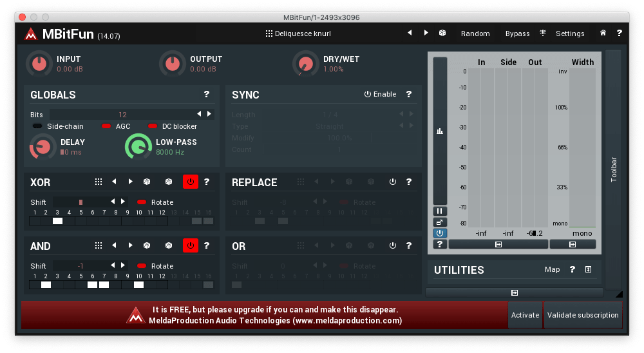Collapse panel below UTILITIES
Viewport: 644px width, 353px height.
pyautogui.click(x=515, y=292)
